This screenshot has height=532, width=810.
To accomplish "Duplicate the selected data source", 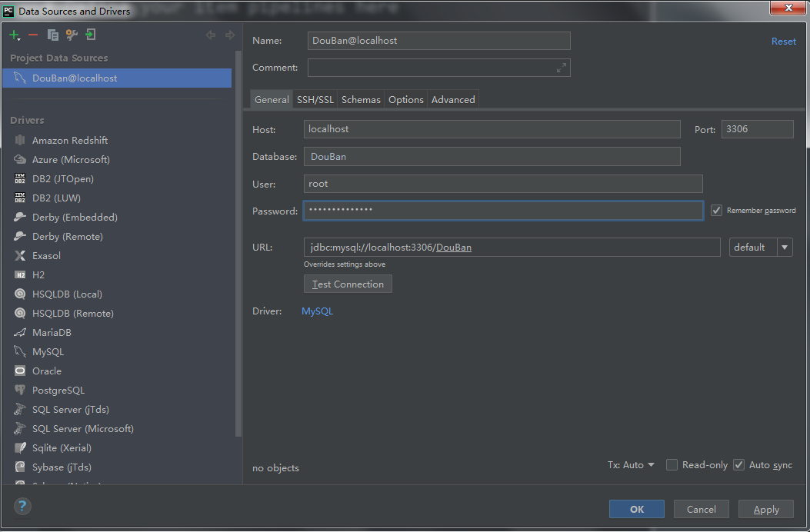I will point(52,35).
